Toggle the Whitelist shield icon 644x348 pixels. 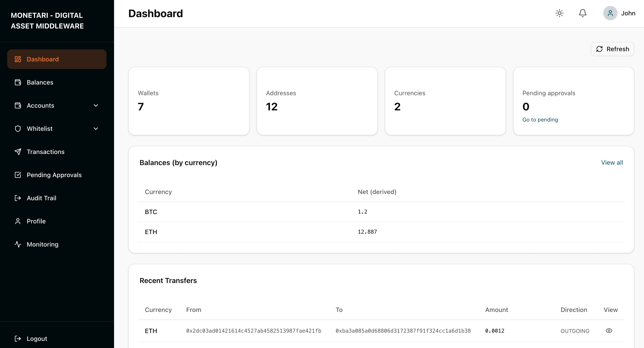(x=18, y=128)
